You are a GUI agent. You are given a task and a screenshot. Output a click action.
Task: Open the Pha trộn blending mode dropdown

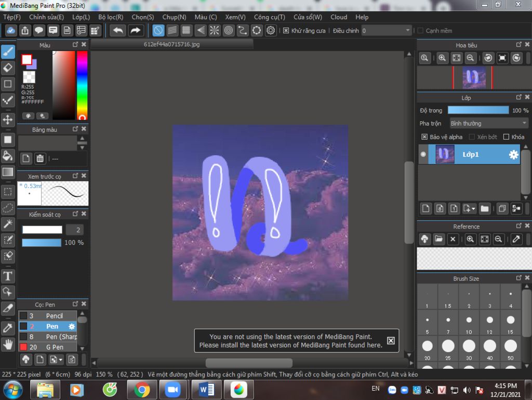point(489,123)
